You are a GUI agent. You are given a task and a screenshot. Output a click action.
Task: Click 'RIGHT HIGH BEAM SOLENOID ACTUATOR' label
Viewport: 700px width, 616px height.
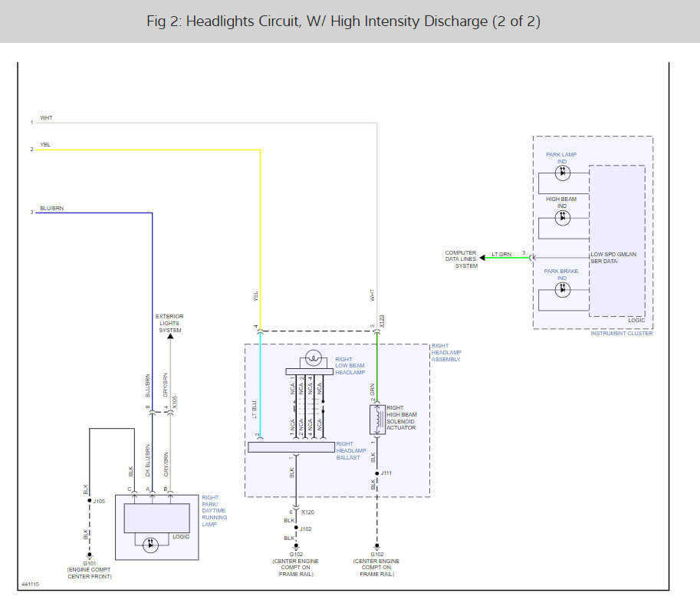coord(401,417)
